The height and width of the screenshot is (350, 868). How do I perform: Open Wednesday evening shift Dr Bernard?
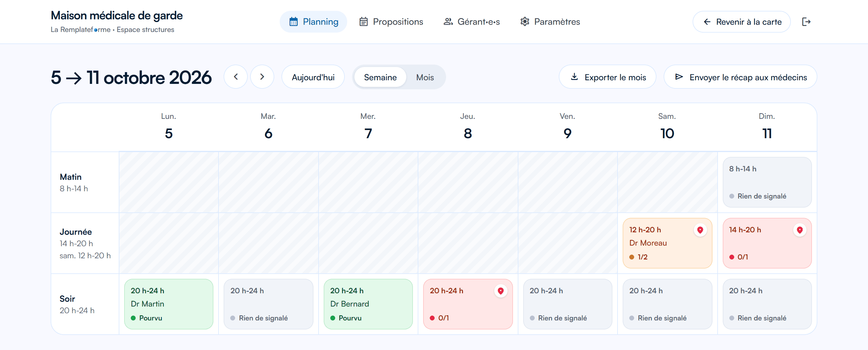coord(368,304)
